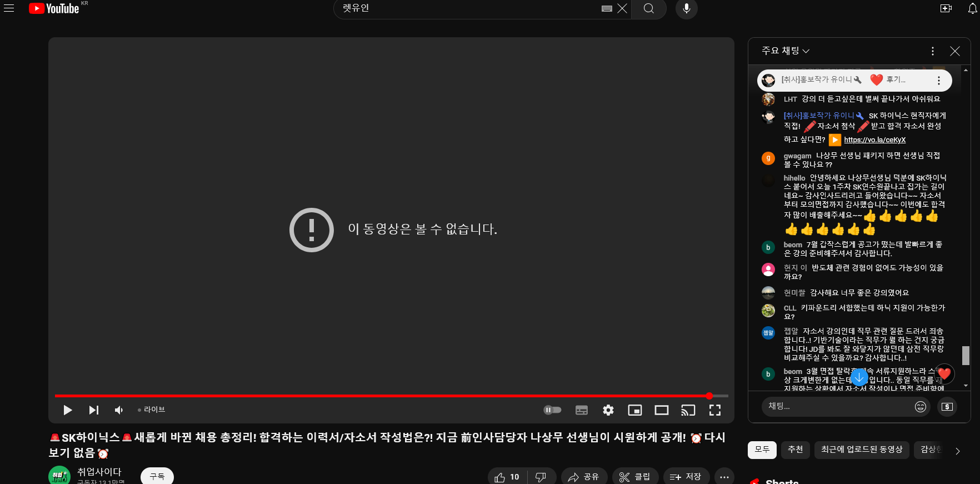980x484 pixels.
Task: Click the progress bar scrubber handle
Action: (709, 396)
